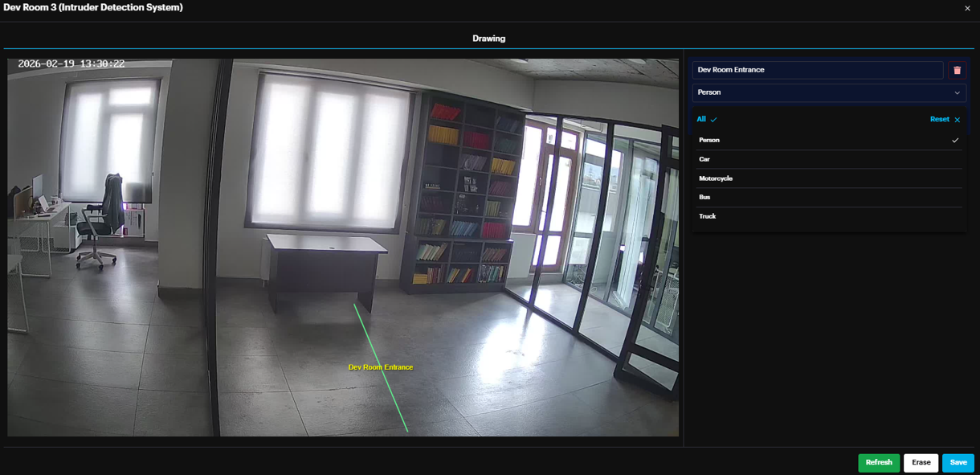The height and width of the screenshot is (475, 980).
Task: Delete the Dev Room Entrance zone with trash icon
Action: pyautogui.click(x=957, y=71)
